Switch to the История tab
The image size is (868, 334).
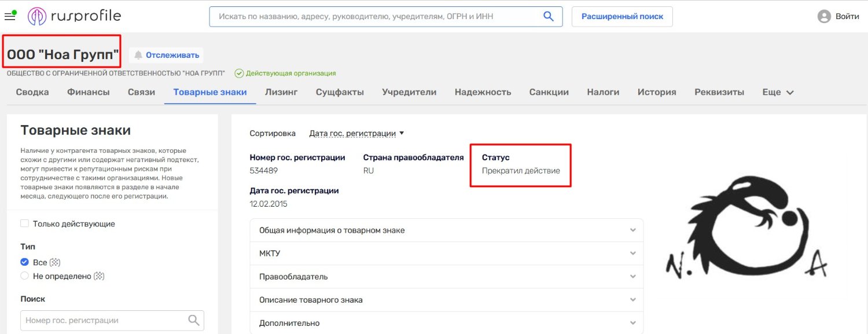(x=657, y=92)
